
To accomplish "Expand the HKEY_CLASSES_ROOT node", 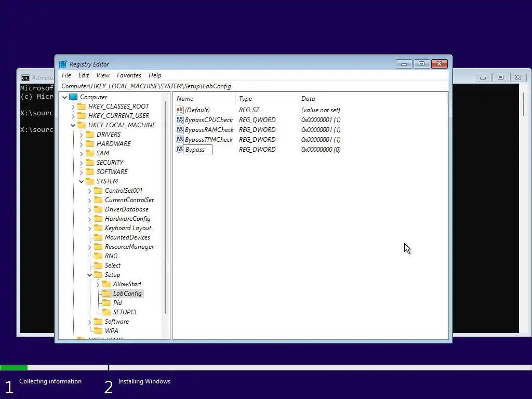I will tap(73, 107).
